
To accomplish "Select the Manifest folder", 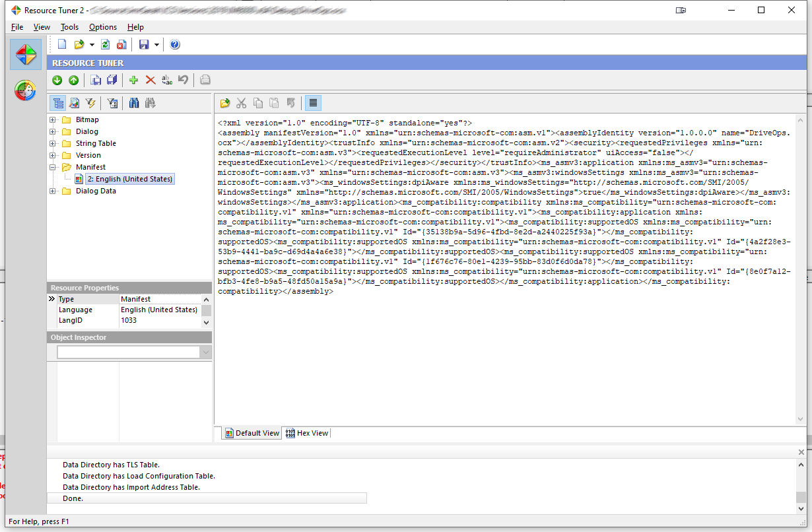I will coord(90,167).
